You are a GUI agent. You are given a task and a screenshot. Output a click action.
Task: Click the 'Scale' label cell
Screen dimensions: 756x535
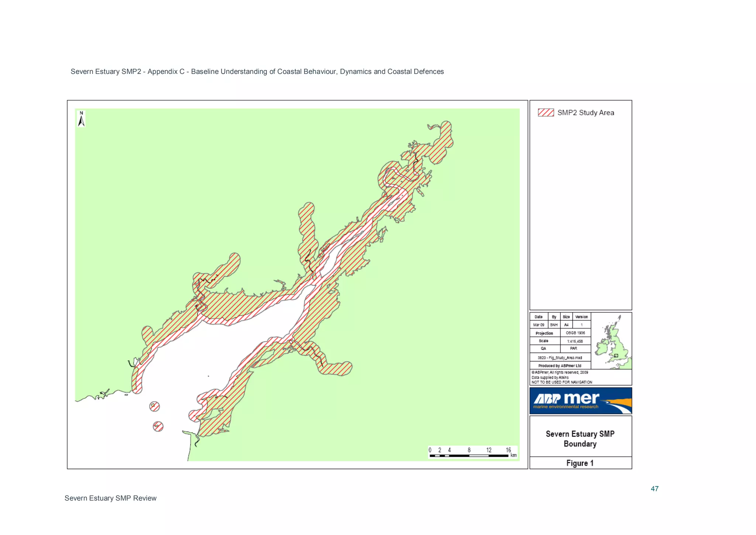(545, 341)
